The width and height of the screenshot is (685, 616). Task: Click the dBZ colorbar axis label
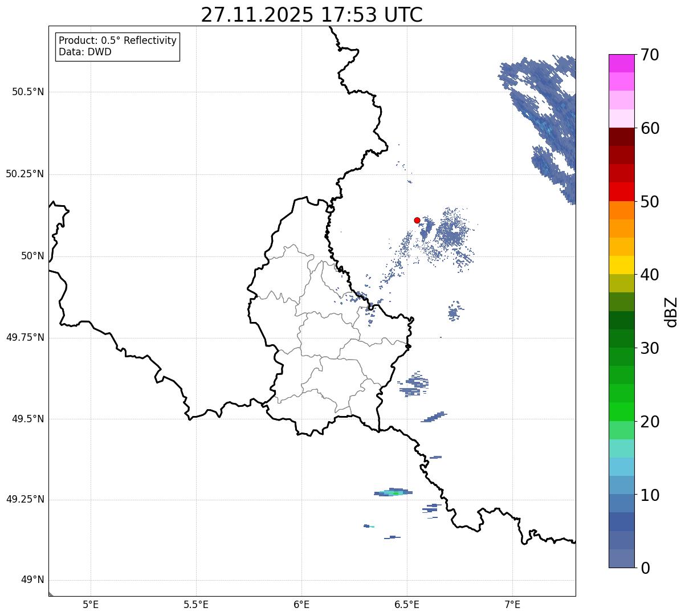click(x=671, y=312)
